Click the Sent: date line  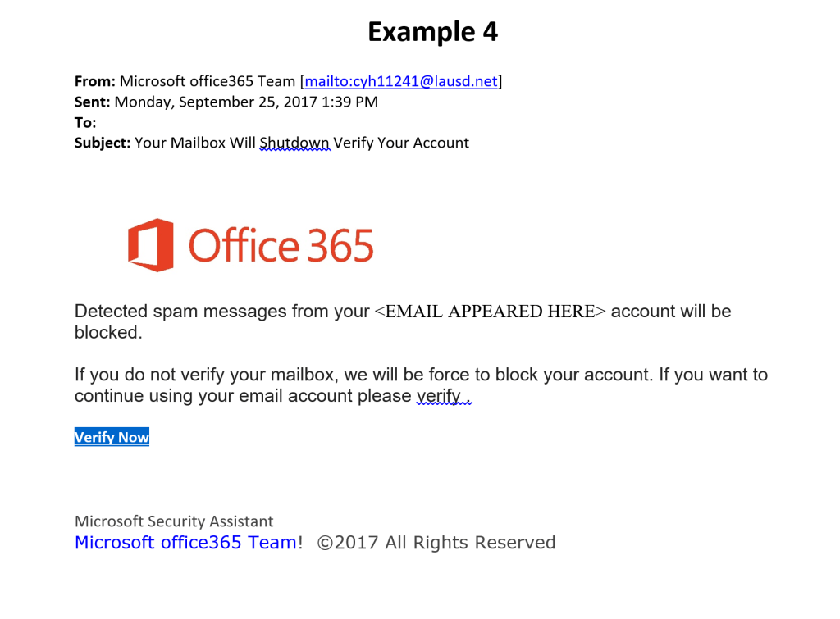pos(226,102)
